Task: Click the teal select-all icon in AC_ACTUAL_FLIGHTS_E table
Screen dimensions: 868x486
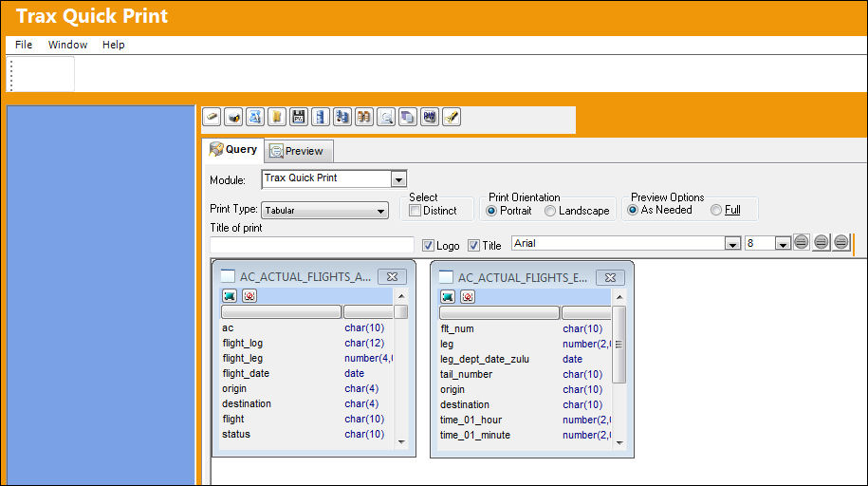Action: (448, 297)
